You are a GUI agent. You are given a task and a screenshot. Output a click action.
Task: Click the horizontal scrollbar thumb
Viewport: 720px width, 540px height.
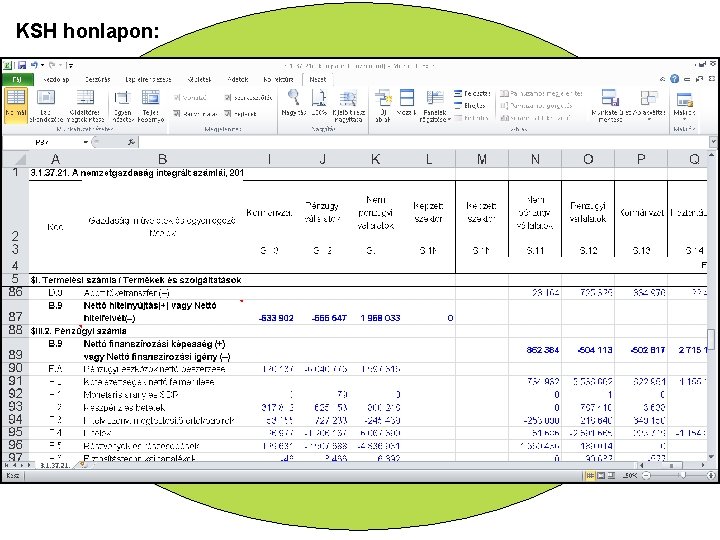(x=671, y=466)
